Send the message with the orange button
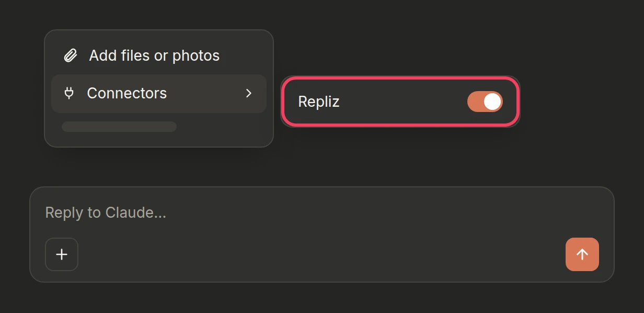 pyautogui.click(x=582, y=254)
